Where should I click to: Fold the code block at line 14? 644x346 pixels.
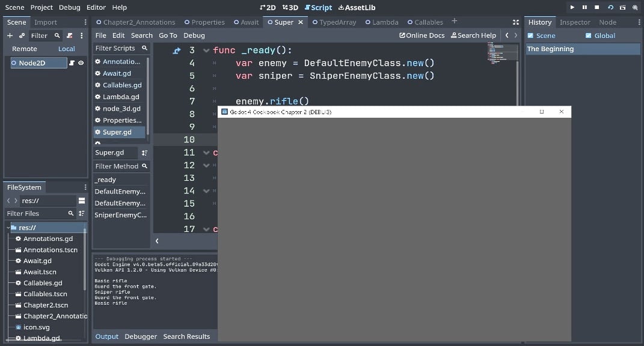coord(206,191)
